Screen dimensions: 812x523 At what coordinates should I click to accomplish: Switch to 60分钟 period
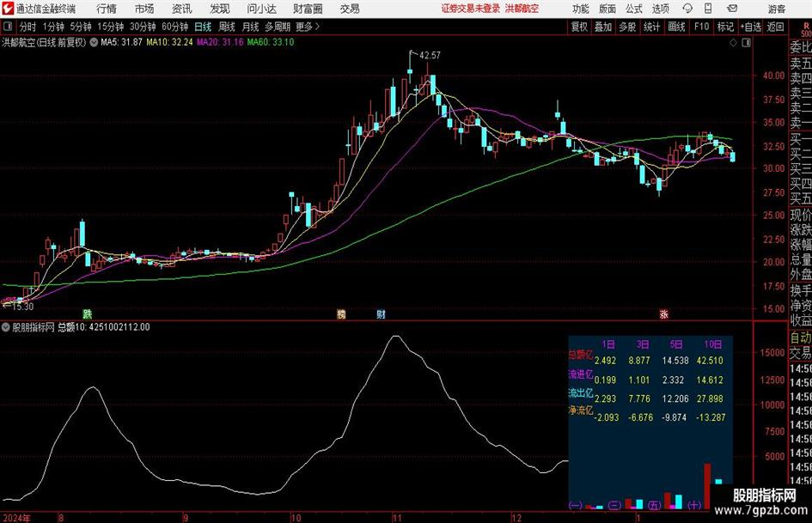tap(174, 27)
